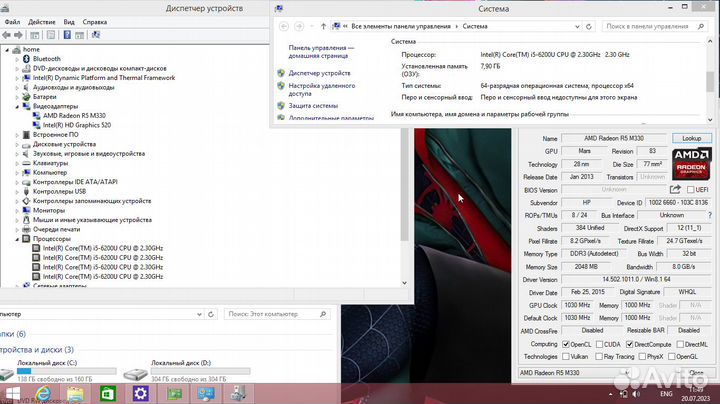This screenshot has width=720, height=404.
Task: Click Device Manager vertical scrollbar down arrow
Action: 405,283
